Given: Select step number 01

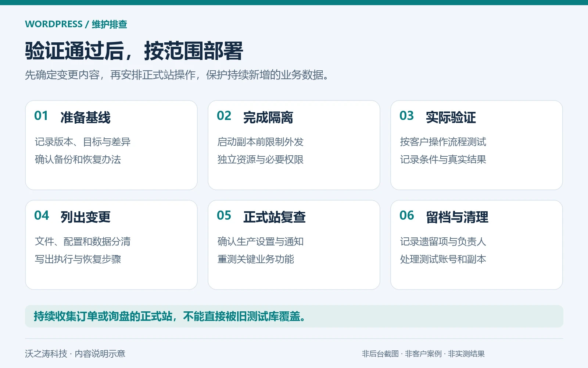Looking at the screenshot, I should coord(41,116).
